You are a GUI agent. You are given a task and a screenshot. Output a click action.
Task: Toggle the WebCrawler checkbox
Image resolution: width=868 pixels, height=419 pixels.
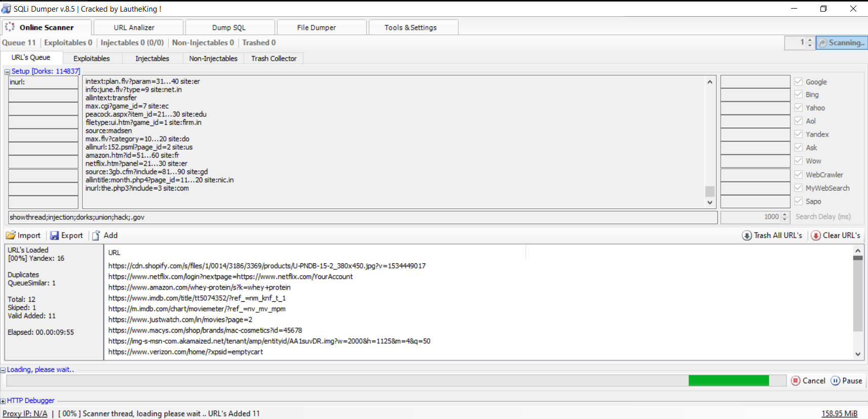[x=798, y=174]
